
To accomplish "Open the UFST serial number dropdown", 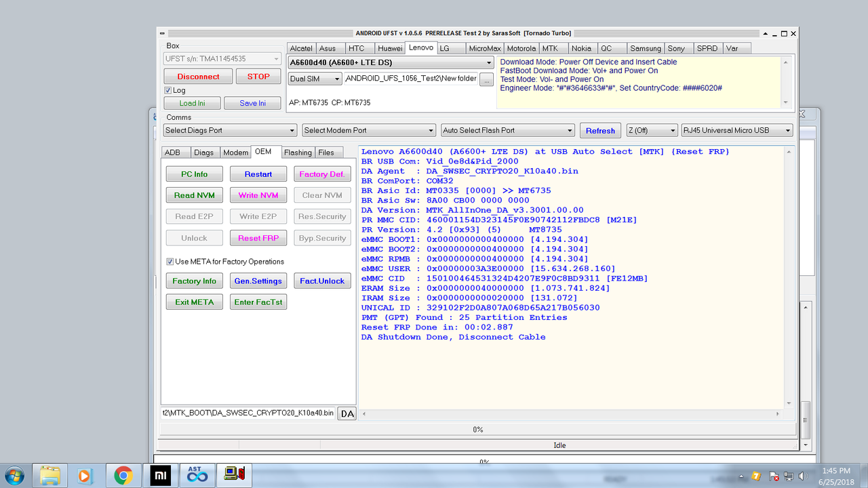I will (222, 59).
